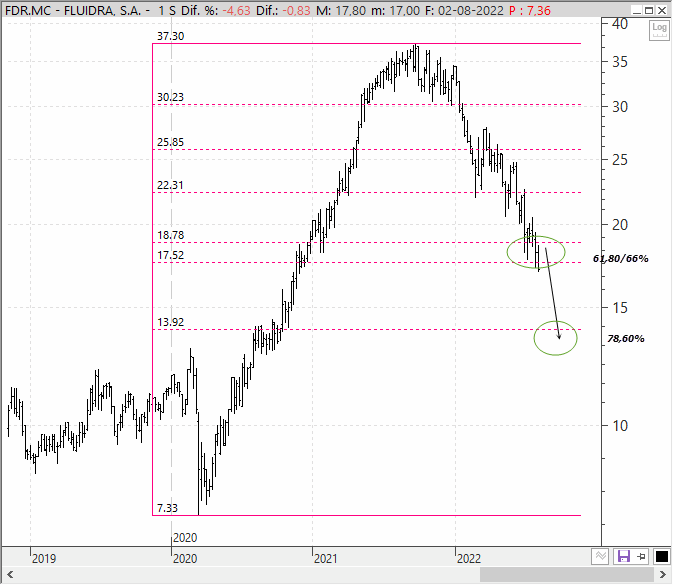The height and width of the screenshot is (585, 673).
Task: Click the 40 price axis label
Action: (620, 24)
